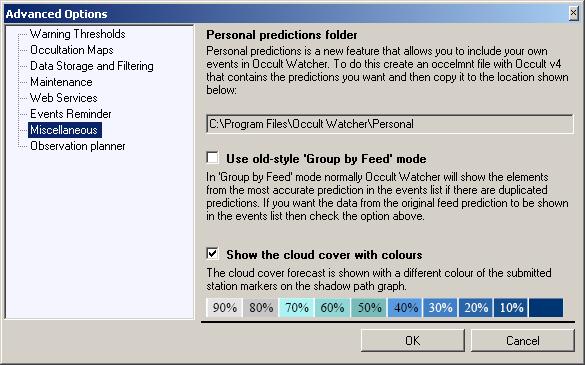Enable old-style 'Group by Feed' mode
Viewport: 585px width, 365px height.
pyautogui.click(x=213, y=158)
